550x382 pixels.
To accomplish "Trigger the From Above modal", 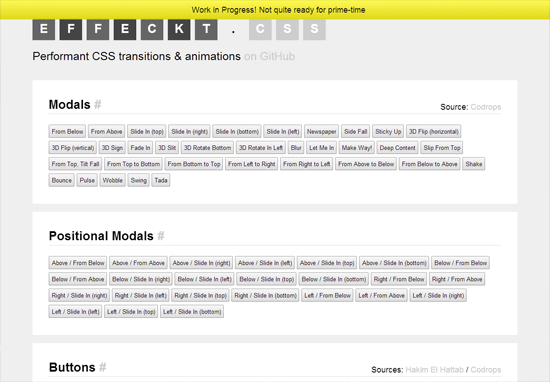I will click(x=107, y=132).
